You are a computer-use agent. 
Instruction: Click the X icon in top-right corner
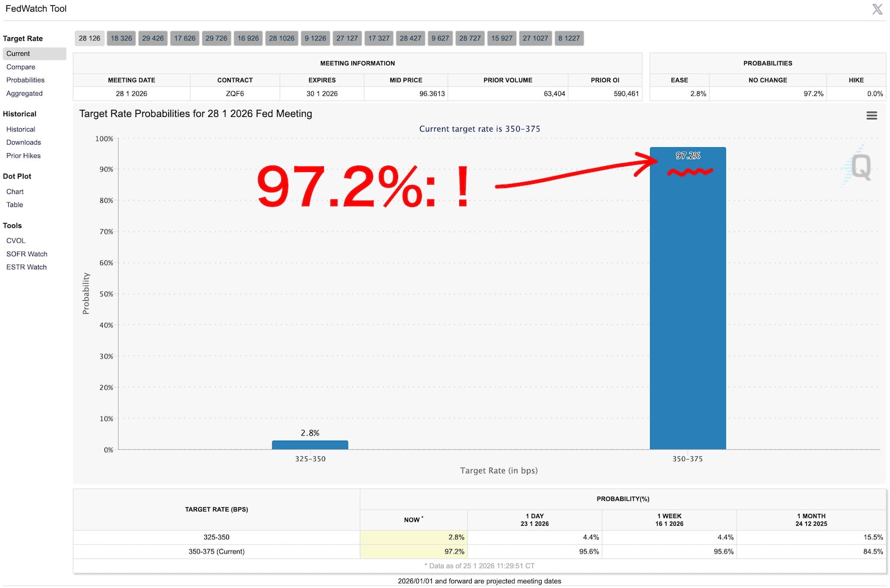click(x=877, y=9)
